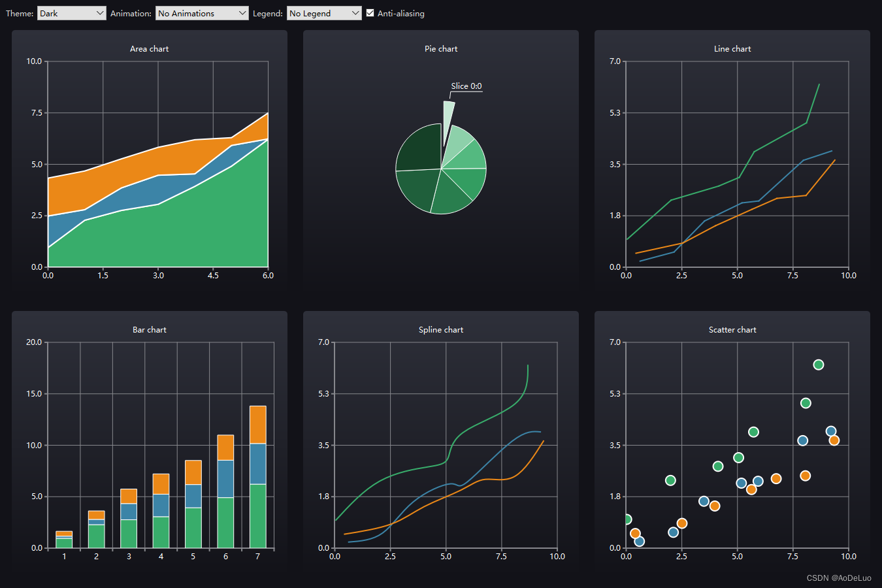Click the green scatter point touching the left axis

point(628,519)
